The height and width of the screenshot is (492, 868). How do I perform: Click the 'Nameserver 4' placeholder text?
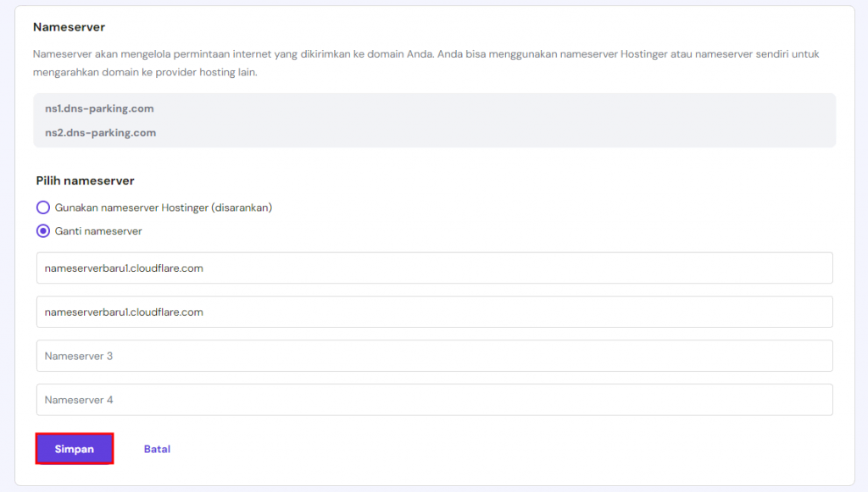79,400
